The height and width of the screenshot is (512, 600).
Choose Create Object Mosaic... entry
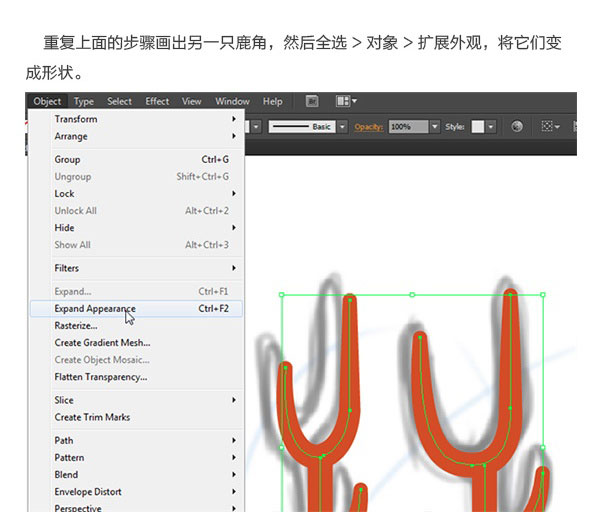click(136, 360)
